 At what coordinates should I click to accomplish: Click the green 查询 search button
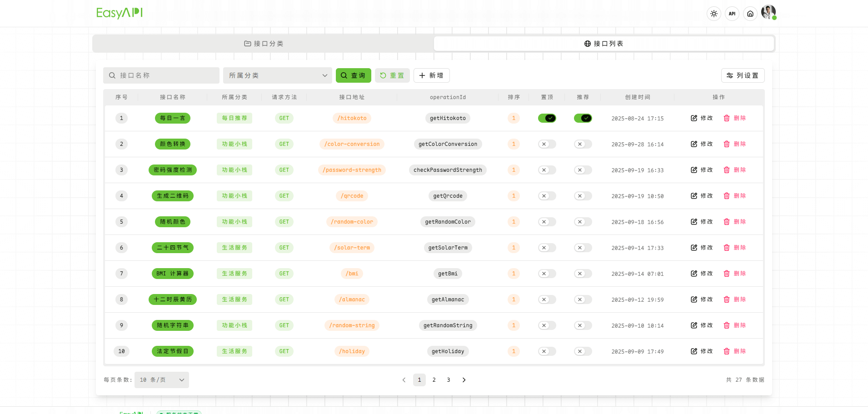pos(353,75)
